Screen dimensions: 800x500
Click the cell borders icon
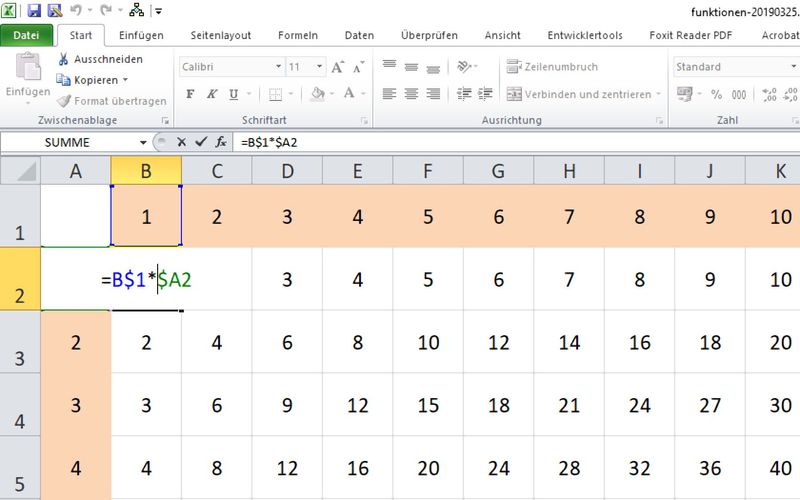(276, 94)
